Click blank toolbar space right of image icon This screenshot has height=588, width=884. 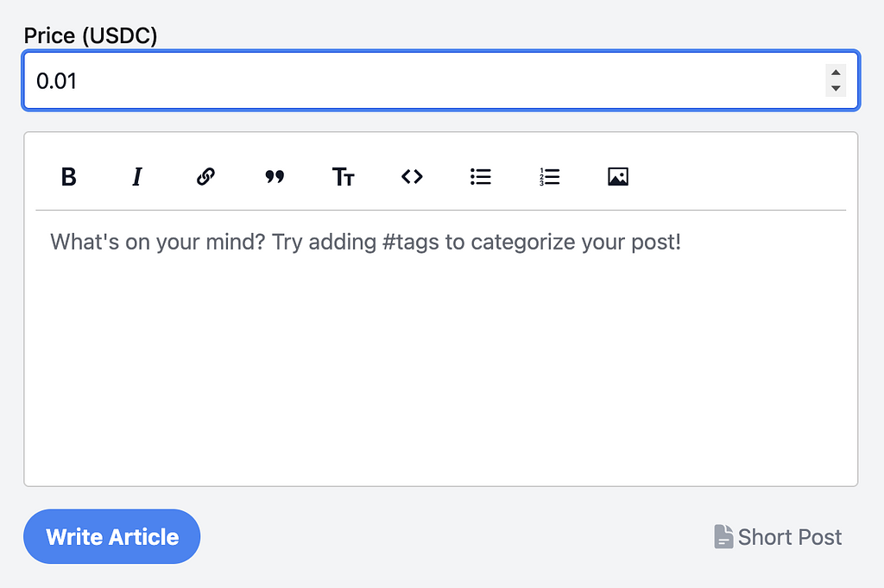742,177
